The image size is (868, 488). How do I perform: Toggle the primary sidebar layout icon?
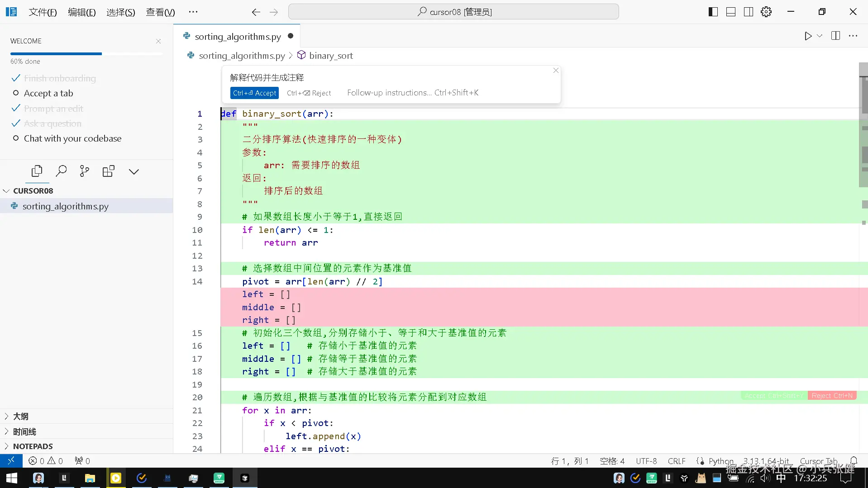tap(713, 12)
